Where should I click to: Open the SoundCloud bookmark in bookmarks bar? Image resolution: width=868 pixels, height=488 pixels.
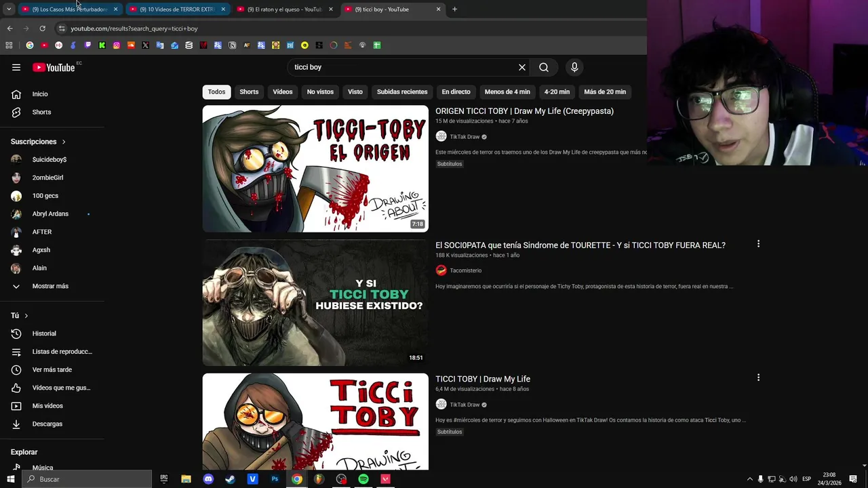pyautogui.click(x=131, y=45)
